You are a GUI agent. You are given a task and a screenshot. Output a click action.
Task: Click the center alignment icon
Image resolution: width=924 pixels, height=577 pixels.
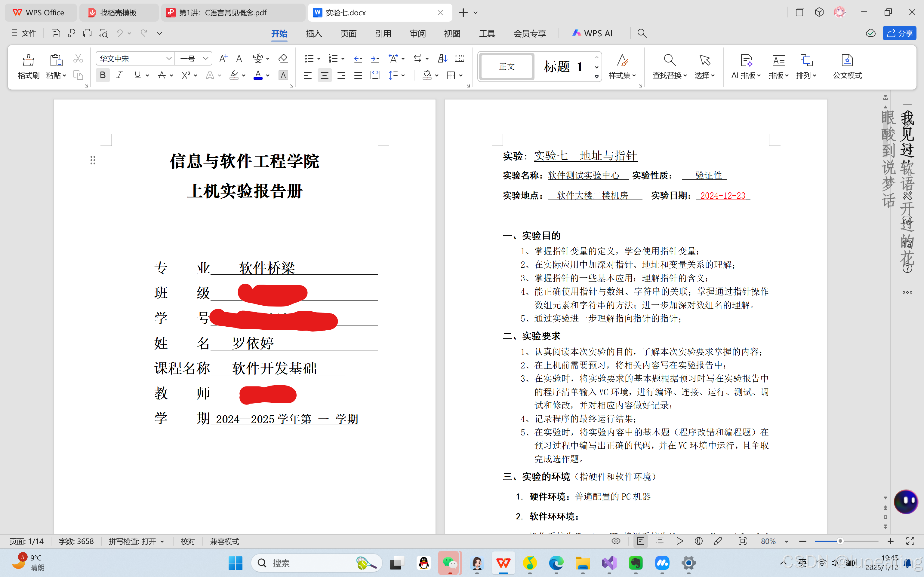click(325, 75)
